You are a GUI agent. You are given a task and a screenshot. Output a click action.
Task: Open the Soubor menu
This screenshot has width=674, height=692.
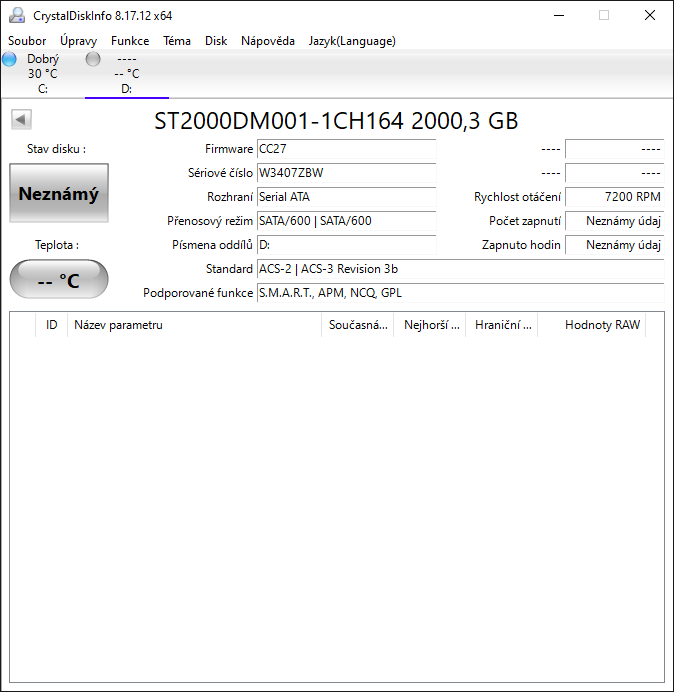coord(27,41)
